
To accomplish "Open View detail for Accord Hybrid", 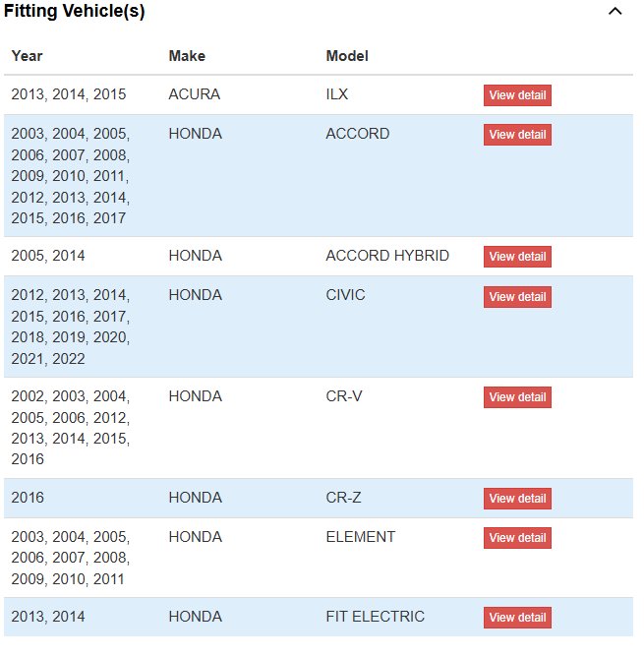I will (x=517, y=257).
